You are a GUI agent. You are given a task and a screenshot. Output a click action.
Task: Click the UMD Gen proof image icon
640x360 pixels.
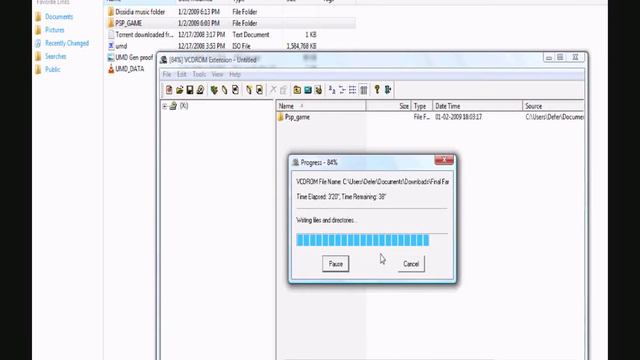tap(111, 58)
